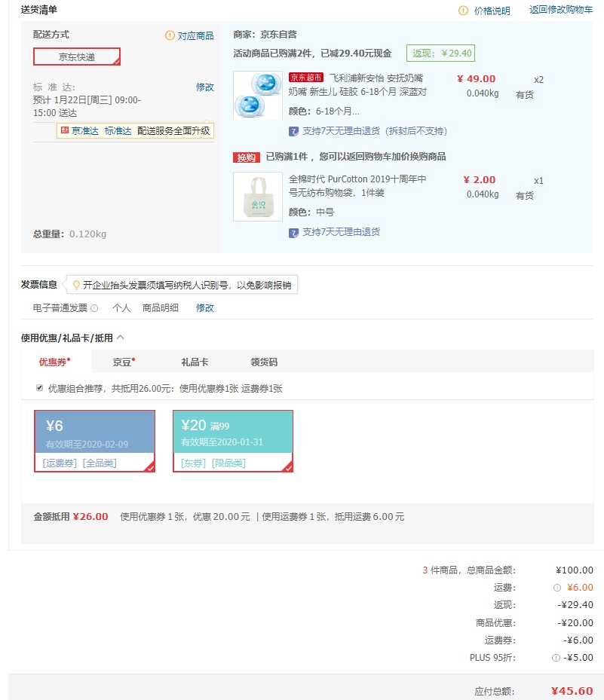Click the 价格说明 exclamation icon
Screen dimensions: 604x700
tap(463, 11)
